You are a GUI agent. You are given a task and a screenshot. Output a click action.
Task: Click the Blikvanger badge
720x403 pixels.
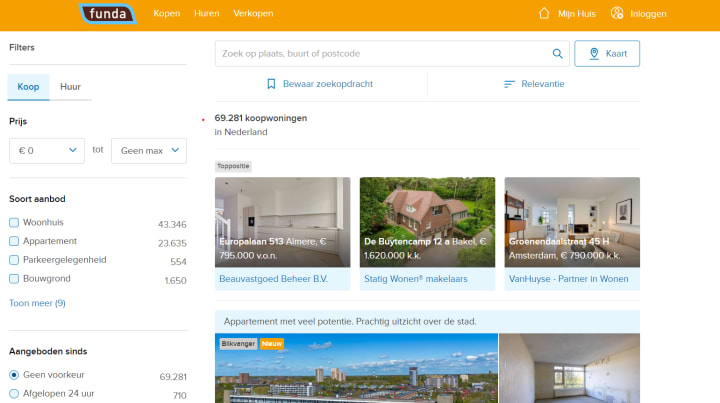238,344
